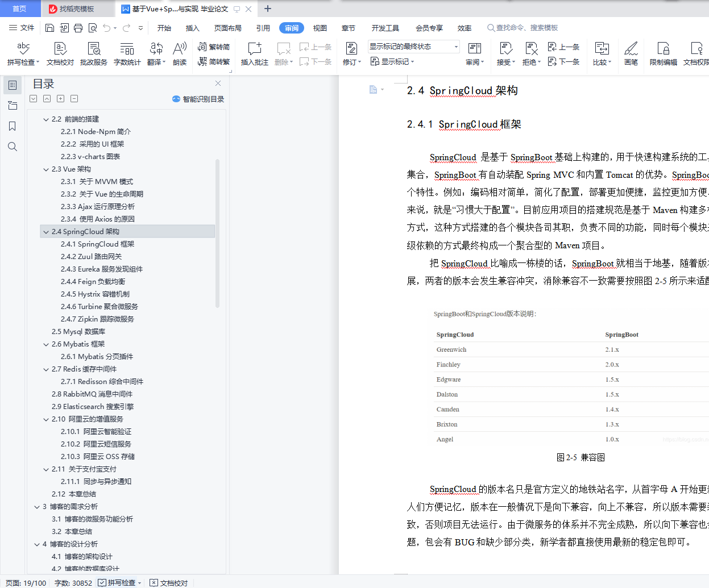Click the 查找命令、搜索模板 search field
709x588 pixels.
(523, 28)
